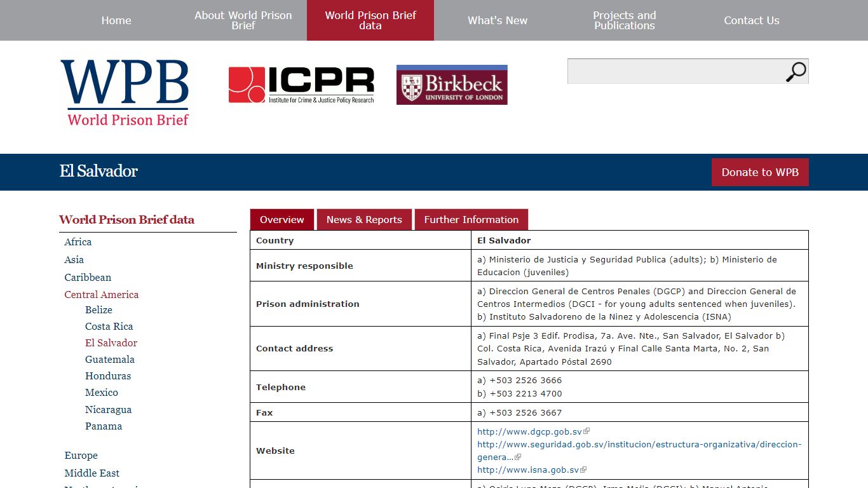
Task: Click the Telephone row label
Action: click(x=281, y=388)
